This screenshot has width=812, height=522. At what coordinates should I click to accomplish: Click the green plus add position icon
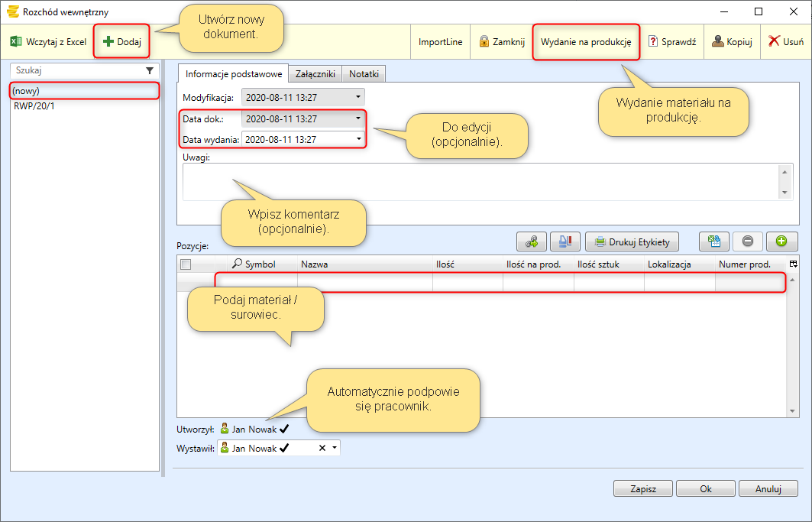coord(781,242)
